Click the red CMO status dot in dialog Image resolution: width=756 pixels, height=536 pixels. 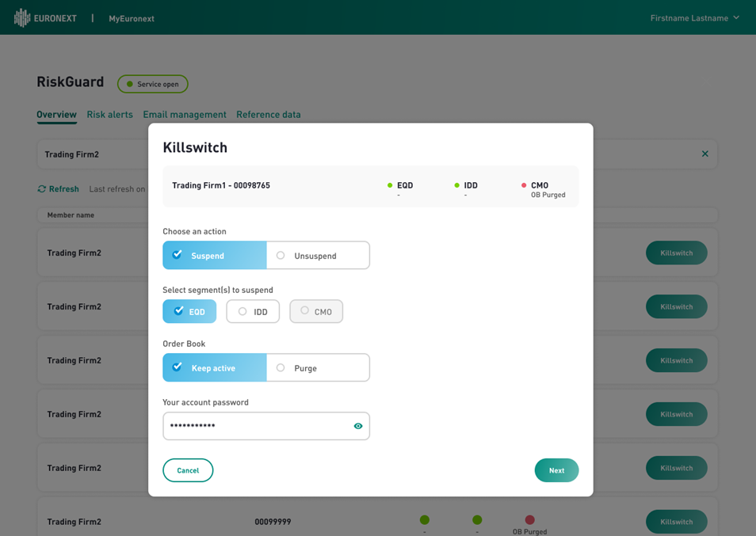pyautogui.click(x=524, y=185)
